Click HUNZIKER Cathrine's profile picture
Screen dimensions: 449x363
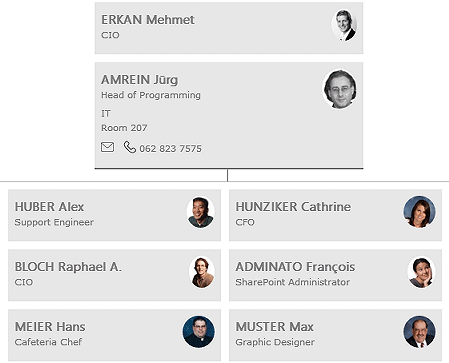420,212
